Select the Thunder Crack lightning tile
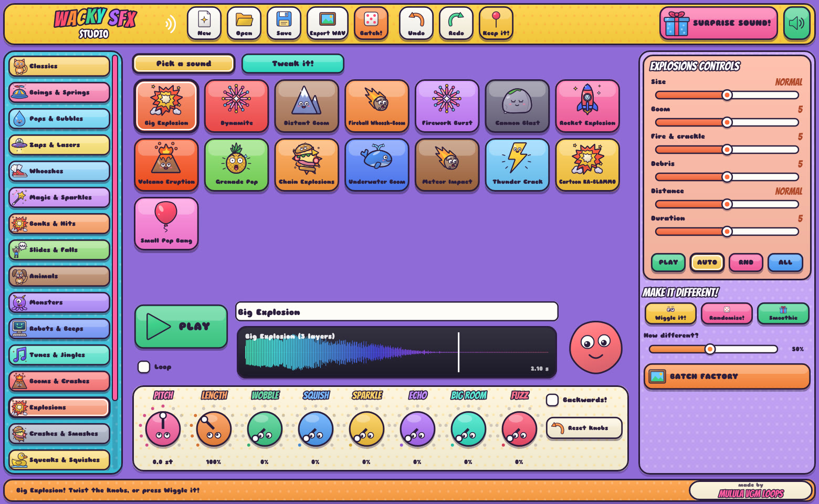The width and height of the screenshot is (819, 504). tap(517, 164)
